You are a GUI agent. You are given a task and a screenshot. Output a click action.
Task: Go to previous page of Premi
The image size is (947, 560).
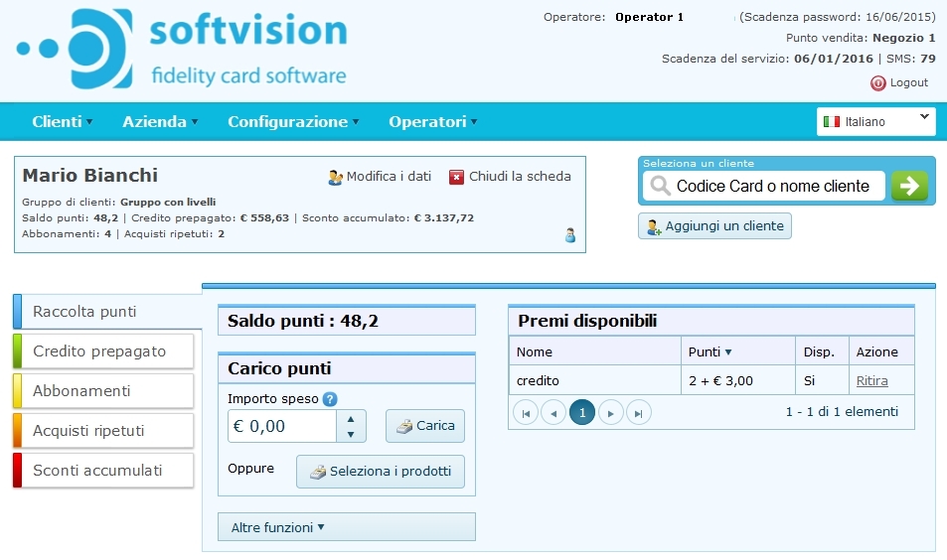pyautogui.click(x=553, y=413)
